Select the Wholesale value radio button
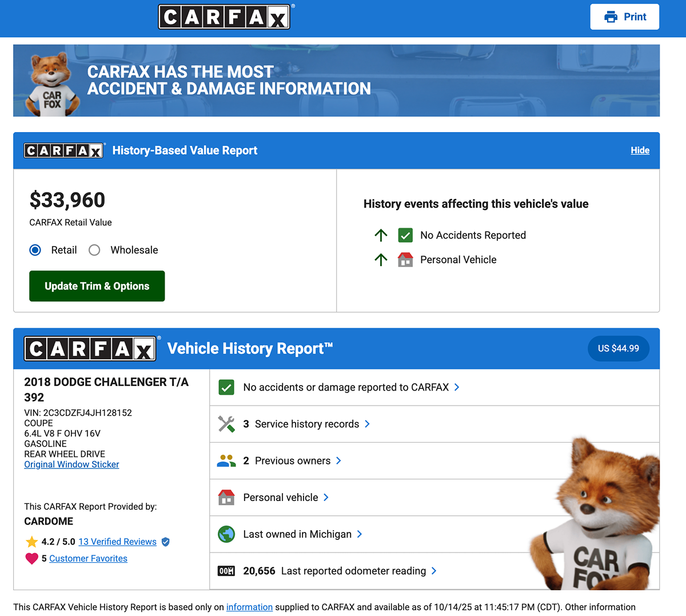 coord(95,250)
